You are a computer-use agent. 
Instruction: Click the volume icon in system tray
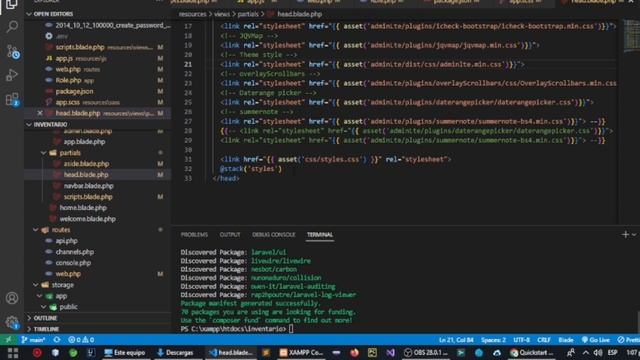(598, 353)
